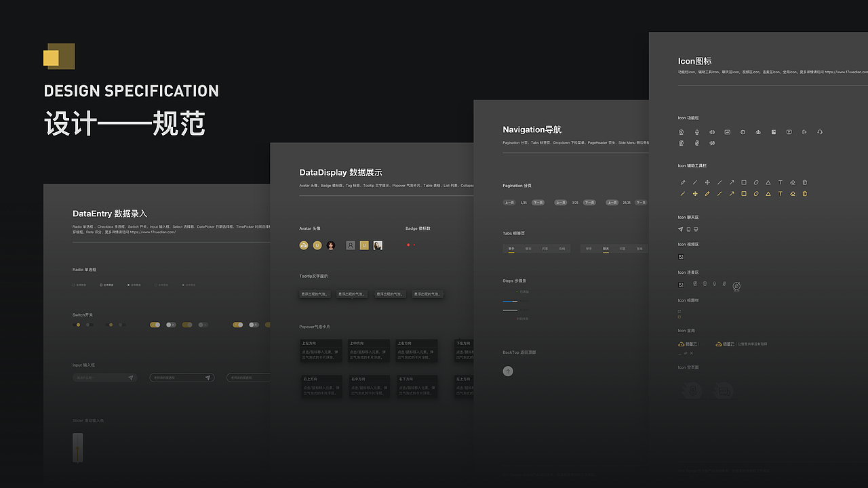
Task: Click the muted microphone icon in function bar second row
Action: click(697, 143)
